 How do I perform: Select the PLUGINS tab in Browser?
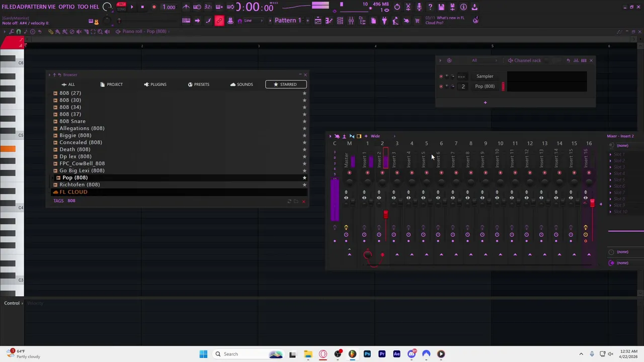coord(155,84)
